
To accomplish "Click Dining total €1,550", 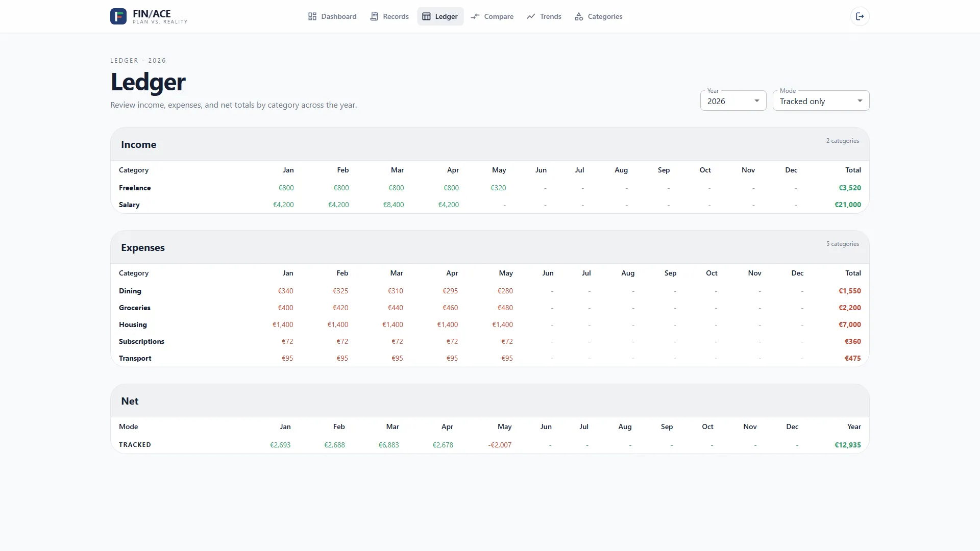I will tap(850, 291).
